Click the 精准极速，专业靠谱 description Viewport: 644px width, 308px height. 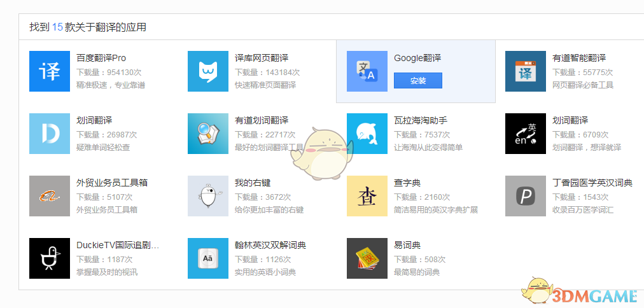pyautogui.click(x=111, y=85)
